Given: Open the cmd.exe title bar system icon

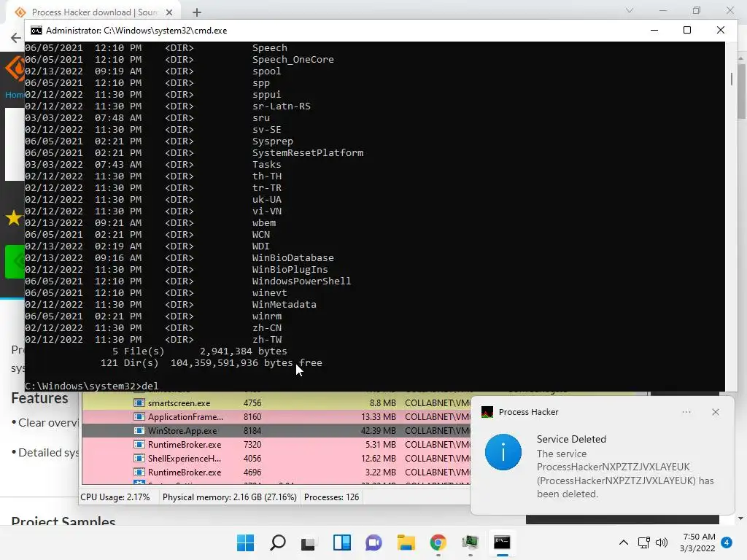Looking at the screenshot, I should coord(36,31).
